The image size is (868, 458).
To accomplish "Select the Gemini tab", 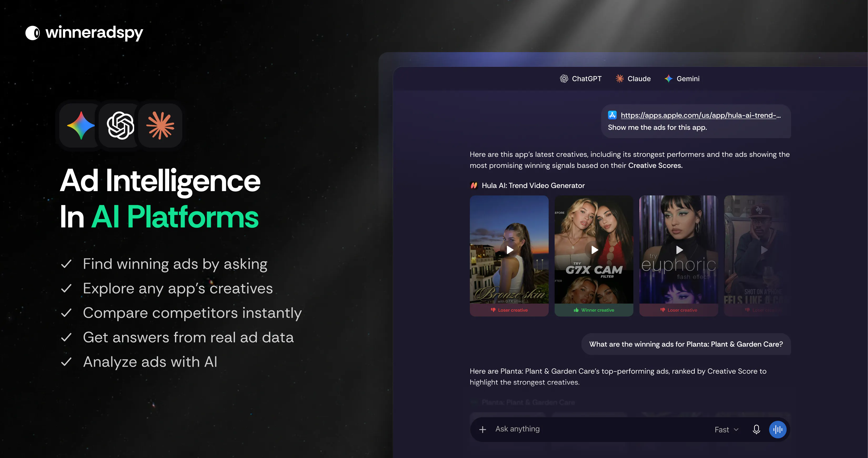I will click(x=682, y=78).
